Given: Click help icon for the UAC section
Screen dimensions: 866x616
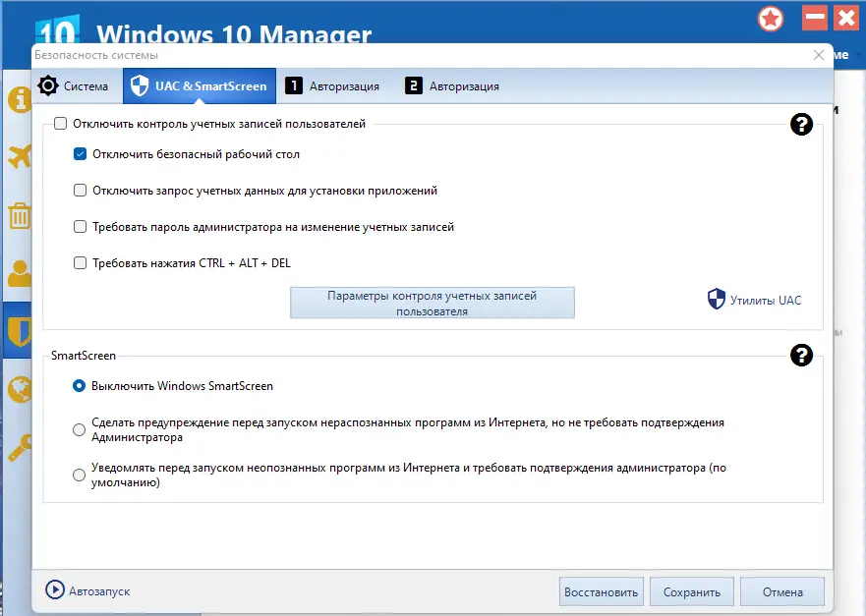Looking at the screenshot, I should click(801, 124).
